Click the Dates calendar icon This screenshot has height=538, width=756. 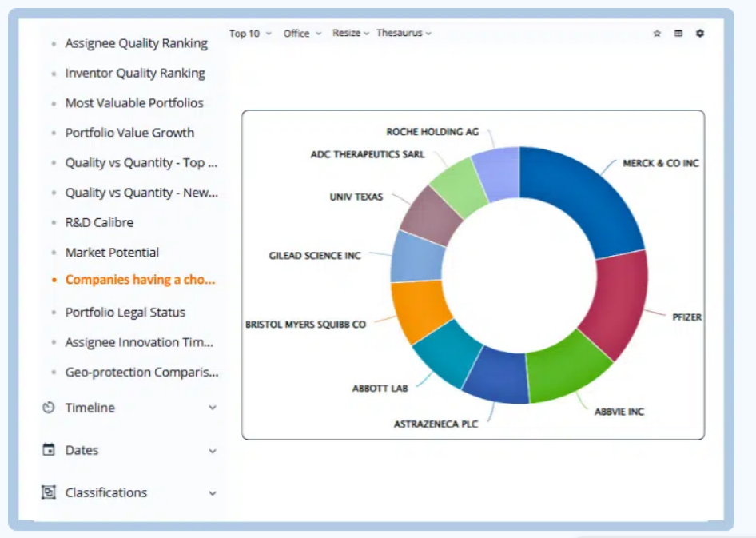[49, 450]
